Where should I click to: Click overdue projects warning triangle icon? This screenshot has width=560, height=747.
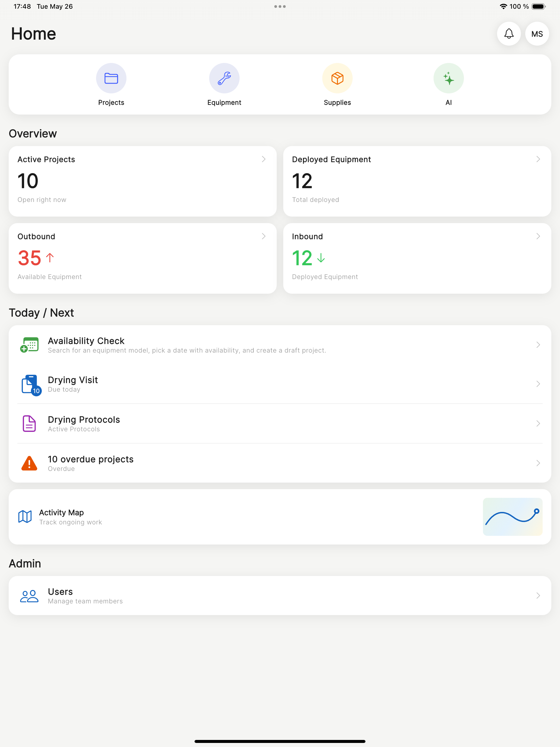[x=29, y=463]
